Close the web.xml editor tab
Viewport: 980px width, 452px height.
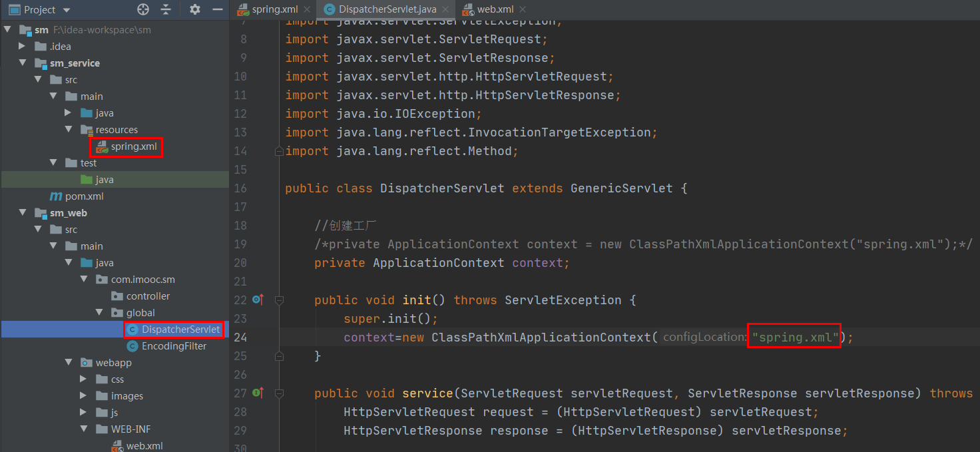(x=523, y=9)
